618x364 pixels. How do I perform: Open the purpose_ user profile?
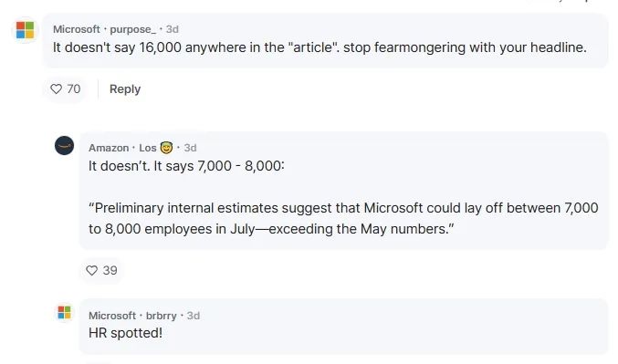(133, 29)
